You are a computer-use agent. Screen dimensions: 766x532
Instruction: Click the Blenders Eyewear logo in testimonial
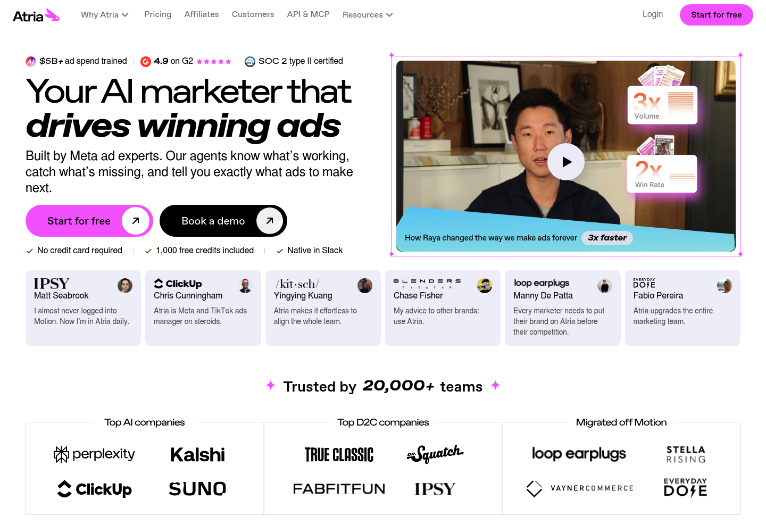coord(427,284)
